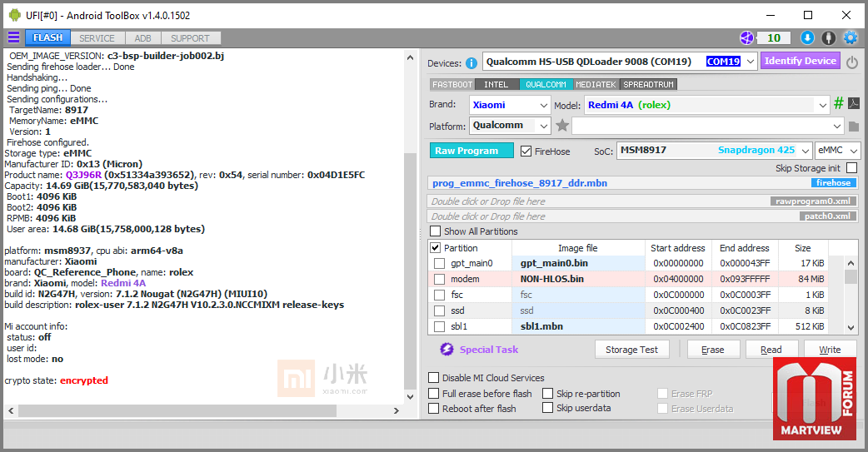Check Skip re-partition option
The height and width of the screenshot is (452, 868).
click(547, 394)
